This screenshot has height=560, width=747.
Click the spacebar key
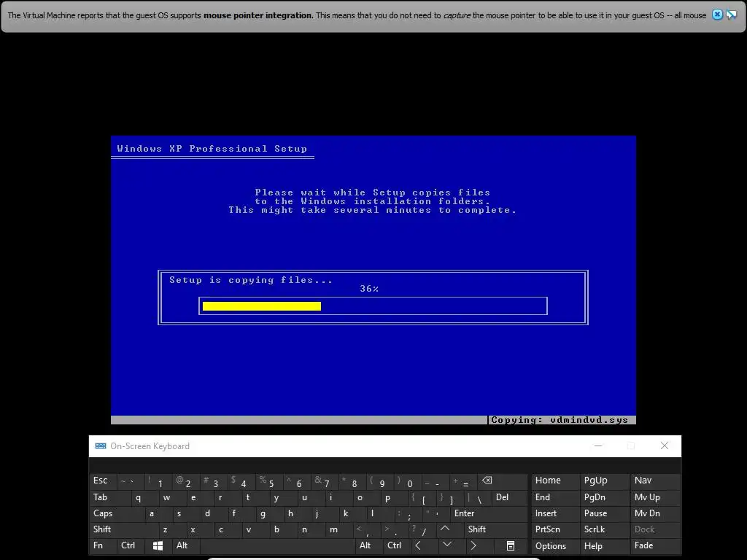pos(276,545)
